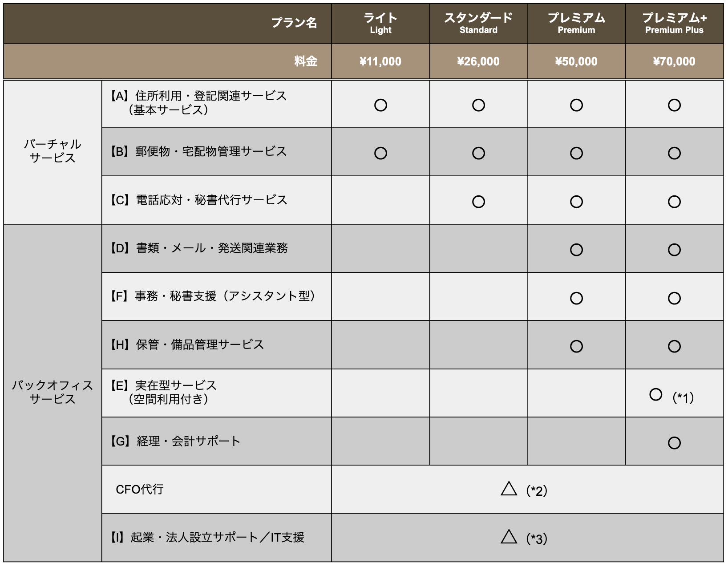
Task: Click the triangle in the startup and IT support row
Action: coord(509,537)
